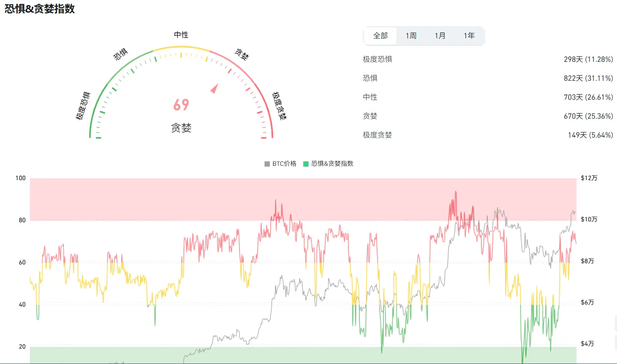Click the 中性 row label in statistics
This screenshot has width=617, height=364.
(x=370, y=97)
